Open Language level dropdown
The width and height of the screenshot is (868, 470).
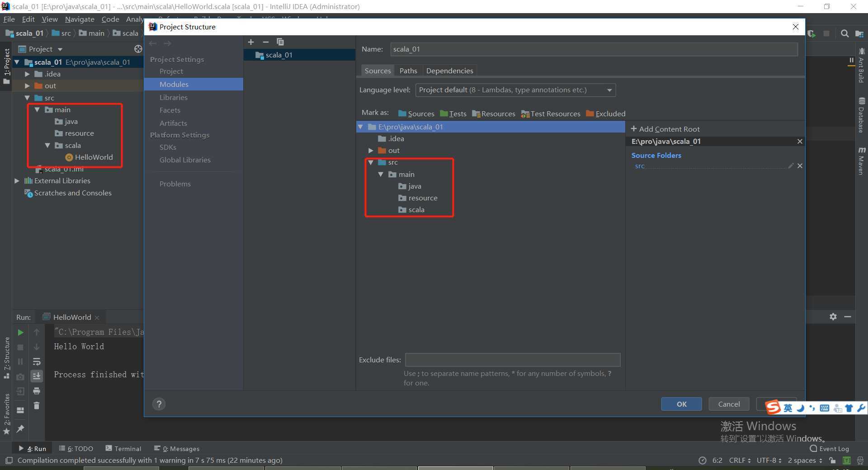coord(515,90)
